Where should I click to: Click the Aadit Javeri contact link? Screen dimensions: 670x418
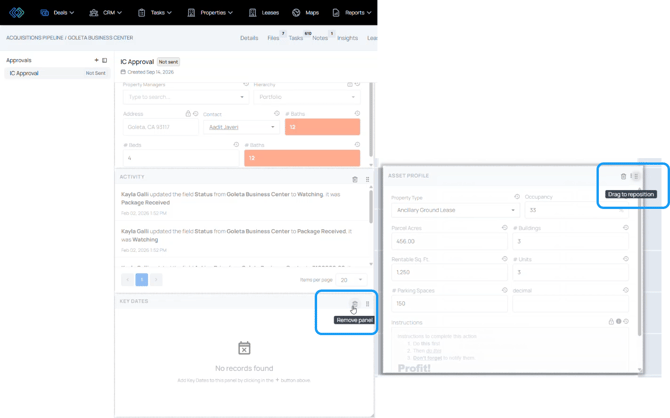click(223, 127)
